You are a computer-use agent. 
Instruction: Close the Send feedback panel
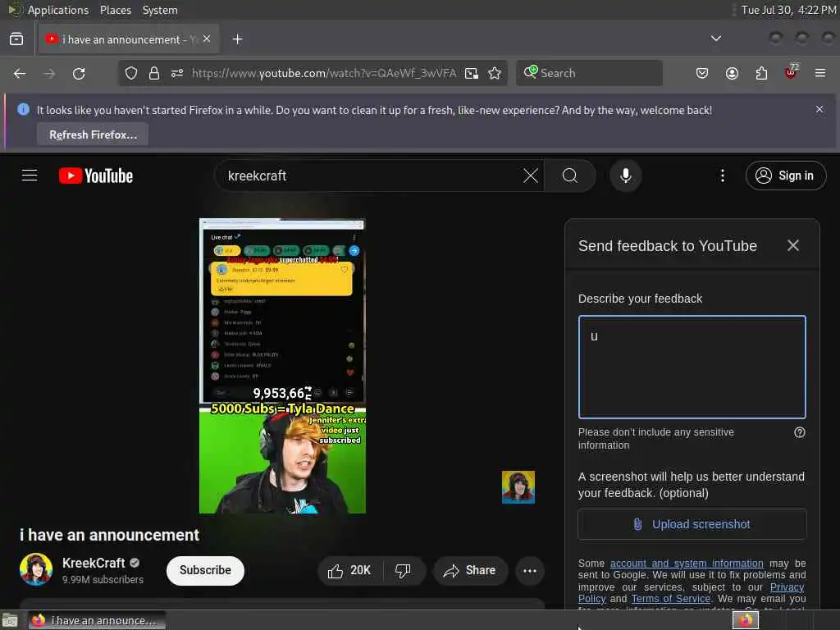pos(793,245)
